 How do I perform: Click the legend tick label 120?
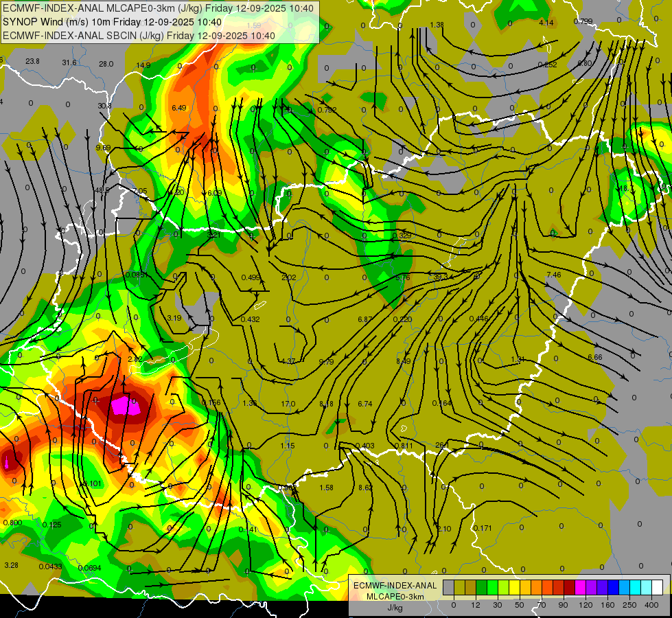(586, 605)
